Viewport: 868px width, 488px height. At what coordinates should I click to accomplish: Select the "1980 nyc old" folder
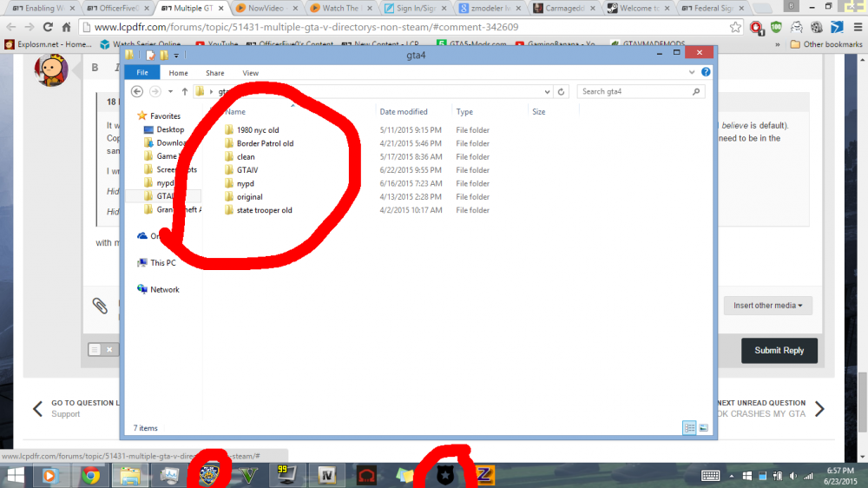(x=258, y=129)
